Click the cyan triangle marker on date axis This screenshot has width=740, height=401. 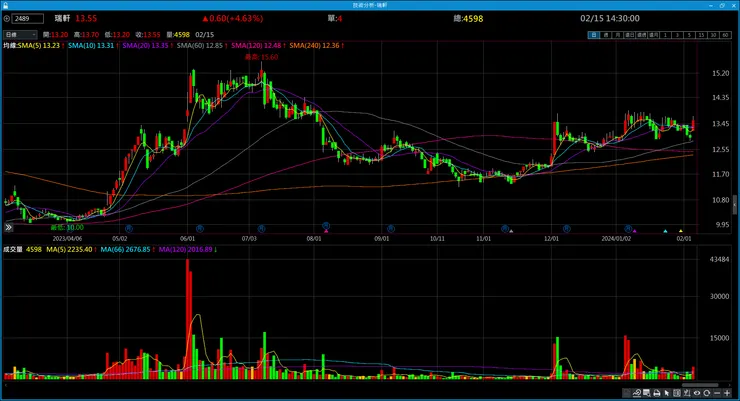click(x=665, y=231)
